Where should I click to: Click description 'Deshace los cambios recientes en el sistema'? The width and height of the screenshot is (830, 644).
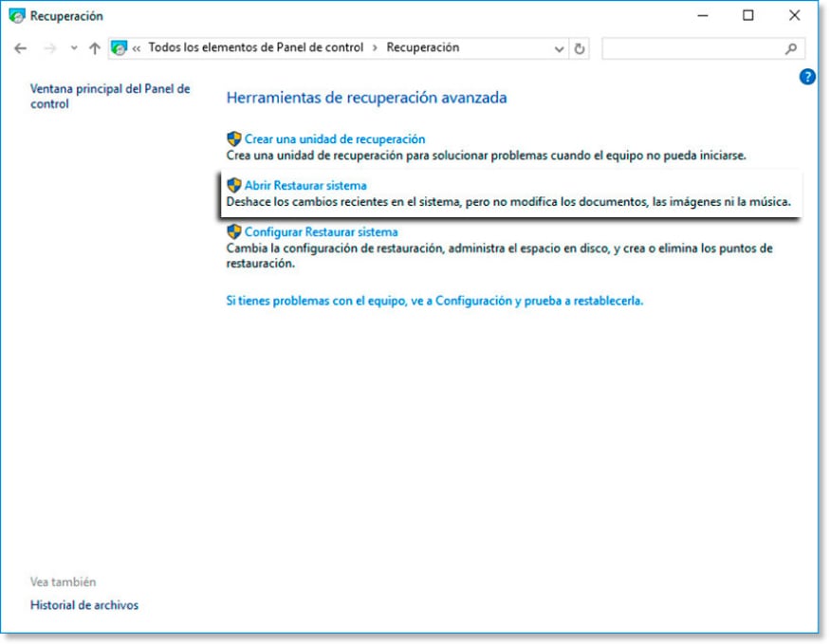click(x=343, y=202)
